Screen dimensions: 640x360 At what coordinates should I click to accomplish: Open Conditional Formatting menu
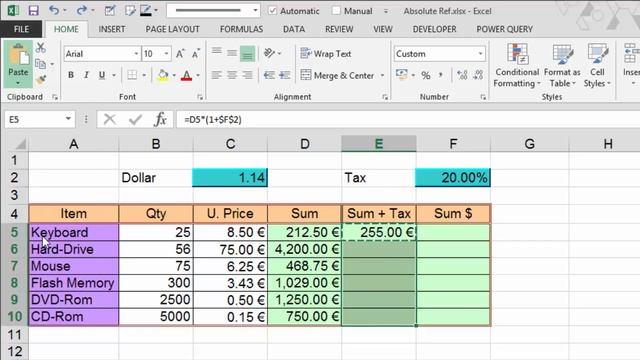(x=517, y=65)
